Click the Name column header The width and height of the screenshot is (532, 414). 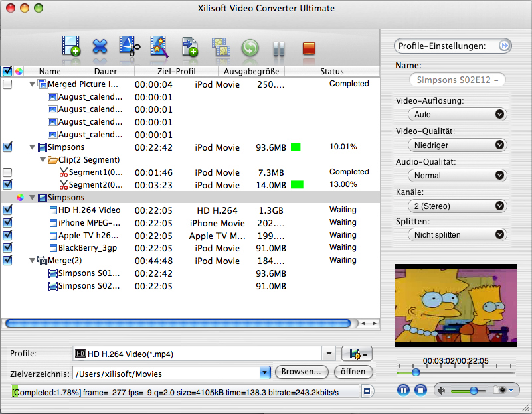point(50,71)
